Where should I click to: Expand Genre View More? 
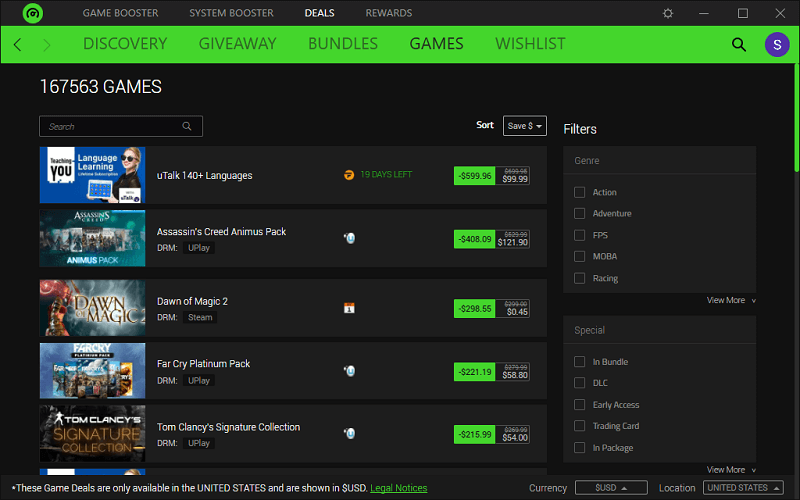[x=731, y=300]
